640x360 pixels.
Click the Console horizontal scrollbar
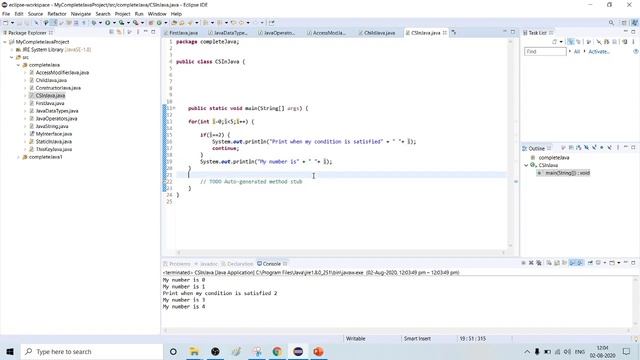(x=398, y=330)
